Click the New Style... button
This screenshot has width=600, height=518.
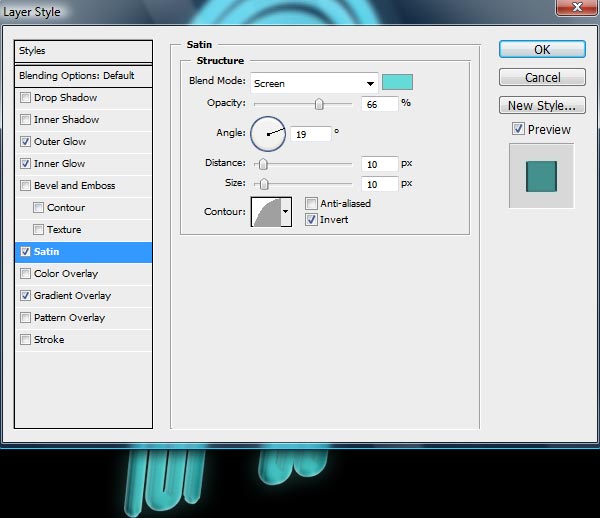click(x=542, y=106)
